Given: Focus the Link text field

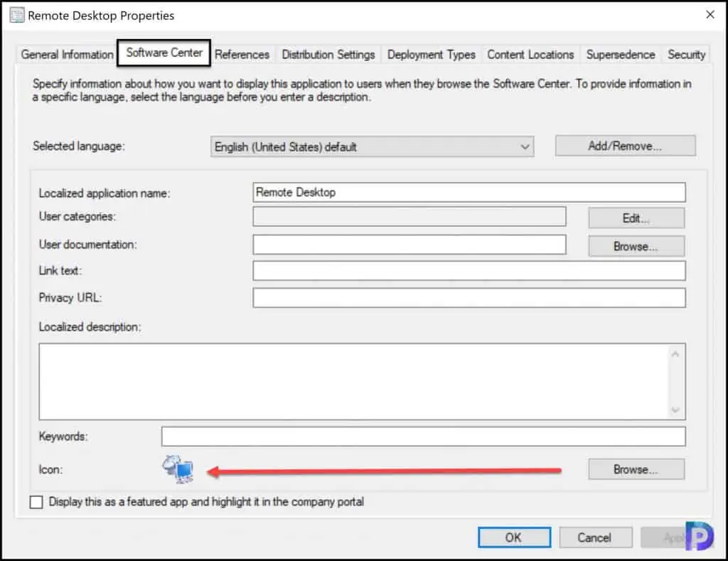Looking at the screenshot, I should (x=469, y=271).
